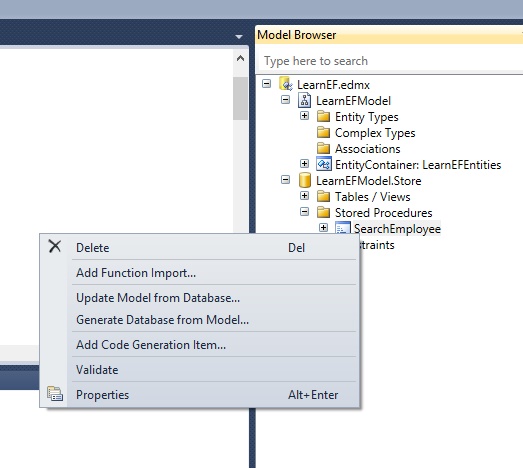Image resolution: width=523 pixels, height=468 pixels.
Task: Expand the Tables / Views node
Action: tap(304, 195)
